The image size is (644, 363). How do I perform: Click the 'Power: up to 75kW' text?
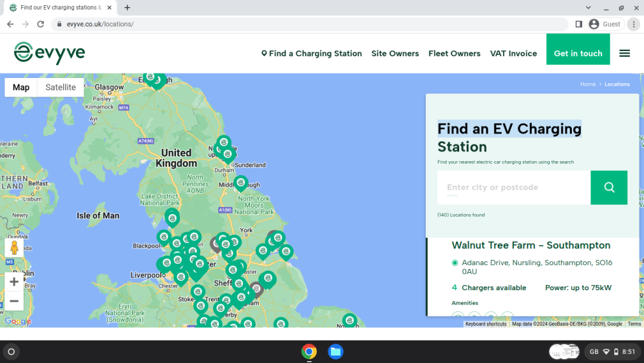[578, 288]
